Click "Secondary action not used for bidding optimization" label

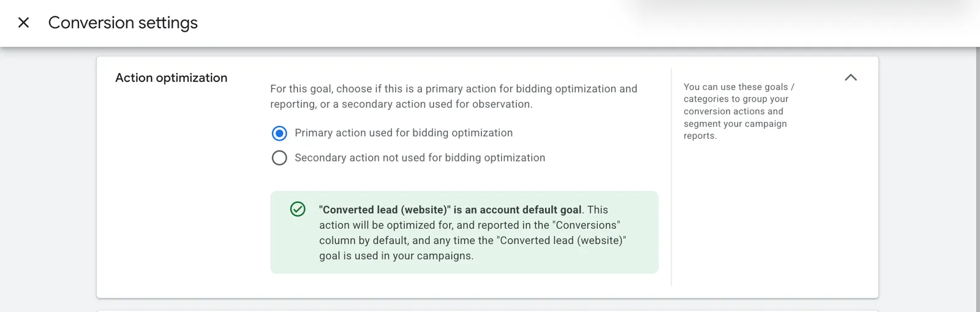(x=420, y=157)
